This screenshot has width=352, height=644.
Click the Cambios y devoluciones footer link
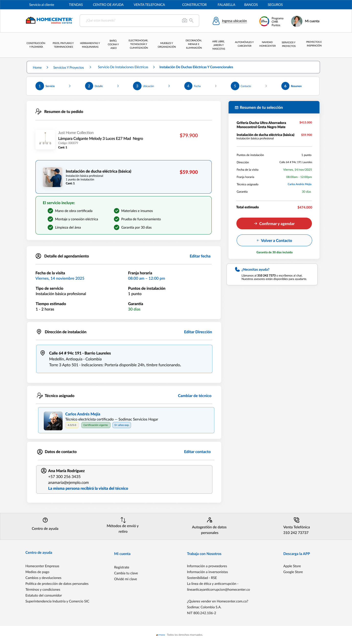(x=43, y=578)
